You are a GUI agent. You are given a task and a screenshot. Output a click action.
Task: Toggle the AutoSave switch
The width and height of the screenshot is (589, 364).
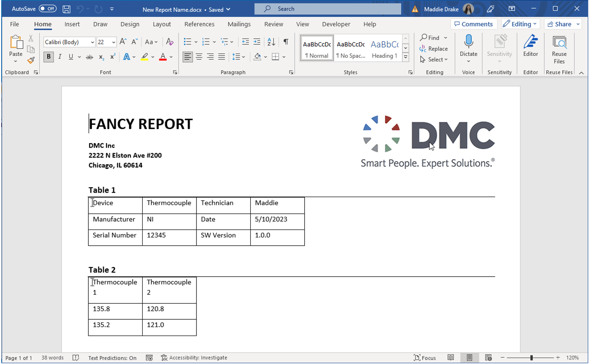point(48,9)
